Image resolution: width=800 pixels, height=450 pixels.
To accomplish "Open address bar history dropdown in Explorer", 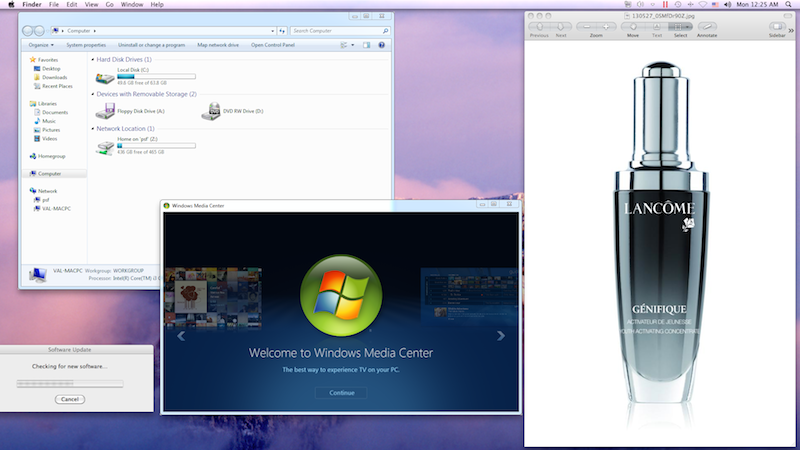I will point(272,31).
